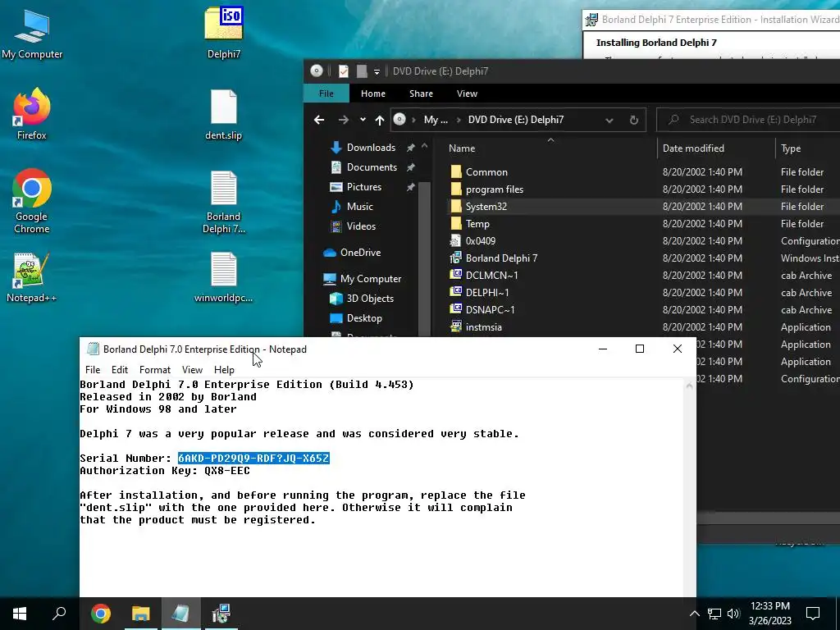Image resolution: width=840 pixels, height=630 pixels.
Task: Open the Firefox desktop shortcut
Action: pos(32,113)
